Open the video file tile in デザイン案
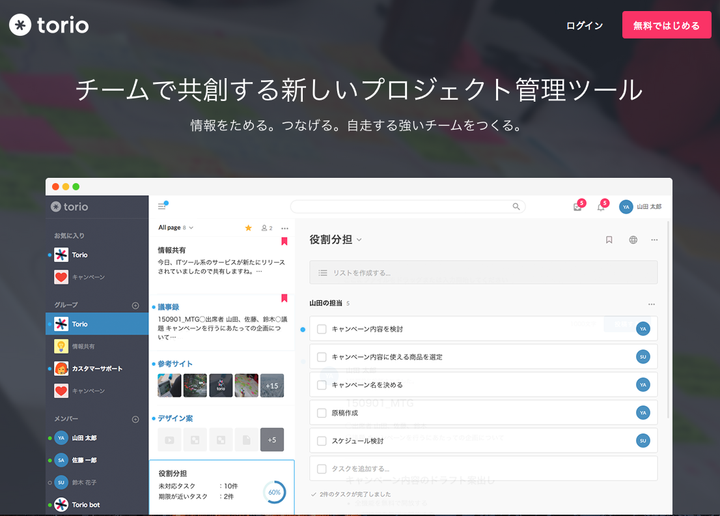This screenshot has width=720, height=516. click(x=169, y=440)
